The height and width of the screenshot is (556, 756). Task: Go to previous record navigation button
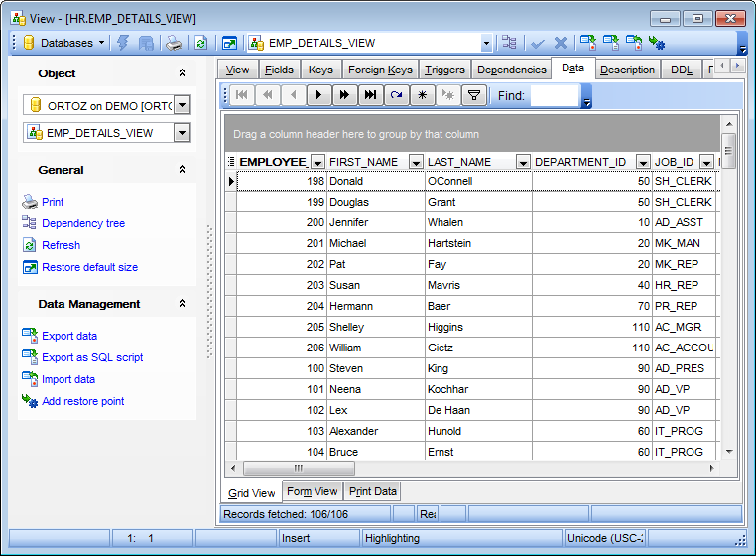[x=293, y=95]
